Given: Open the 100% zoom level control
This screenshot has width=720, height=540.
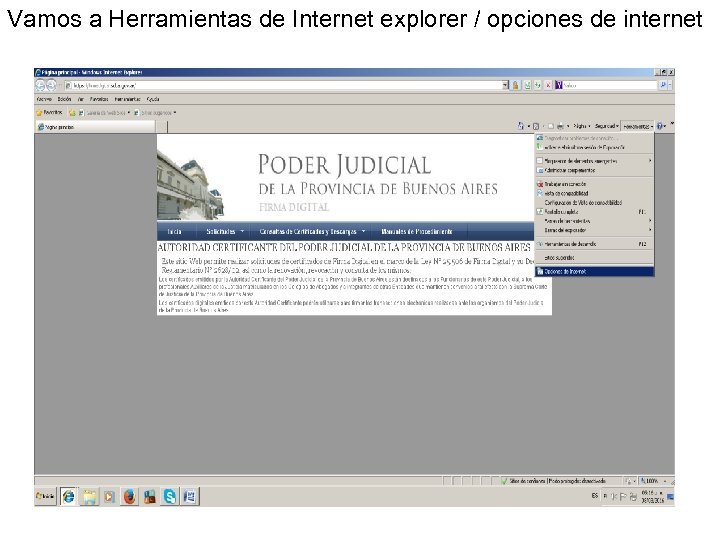Looking at the screenshot, I should [654, 481].
